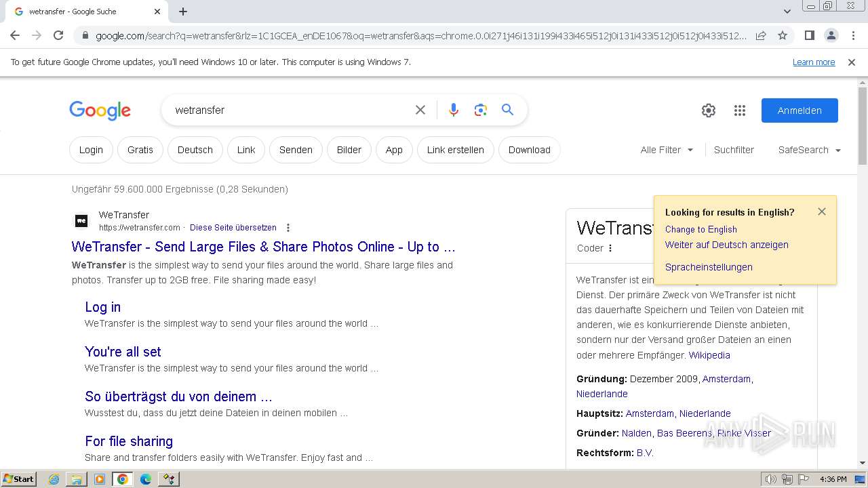Image resolution: width=868 pixels, height=488 pixels.
Task: Click Amsterdam link under Hauptsitz
Action: click(650, 413)
